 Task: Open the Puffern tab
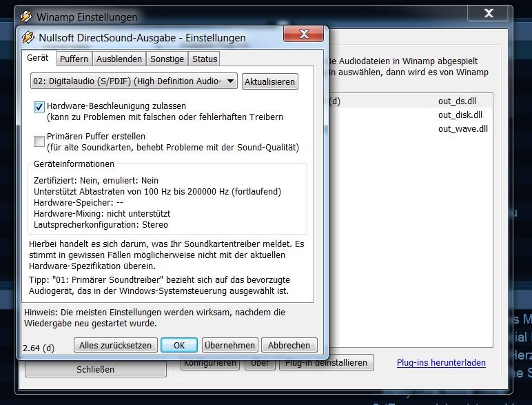tap(74, 59)
